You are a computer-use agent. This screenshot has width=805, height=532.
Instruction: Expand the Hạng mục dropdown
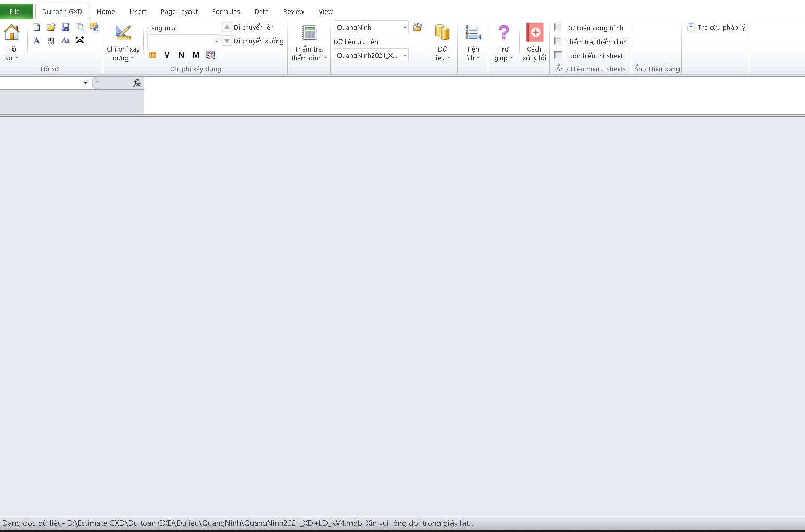(216, 41)
